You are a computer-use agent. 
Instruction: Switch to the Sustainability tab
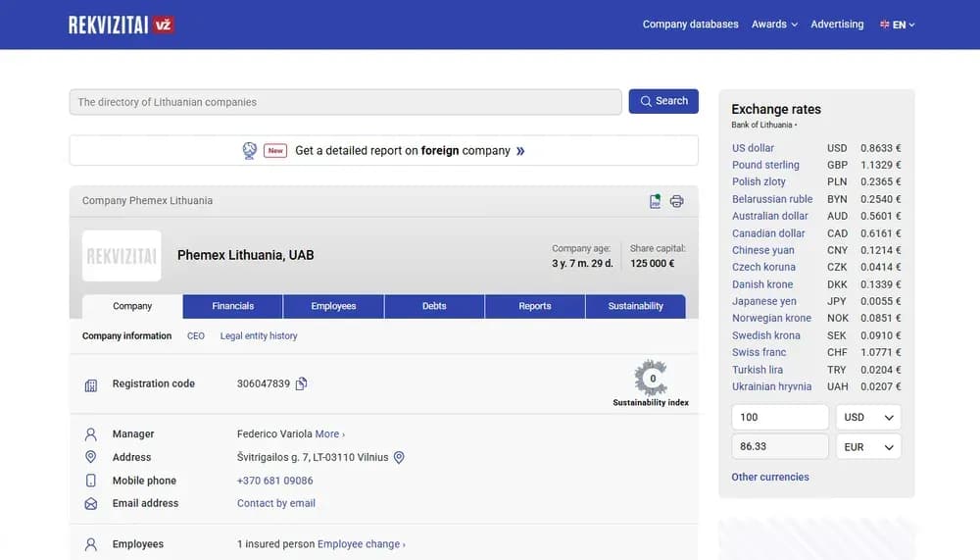(635, 306)
